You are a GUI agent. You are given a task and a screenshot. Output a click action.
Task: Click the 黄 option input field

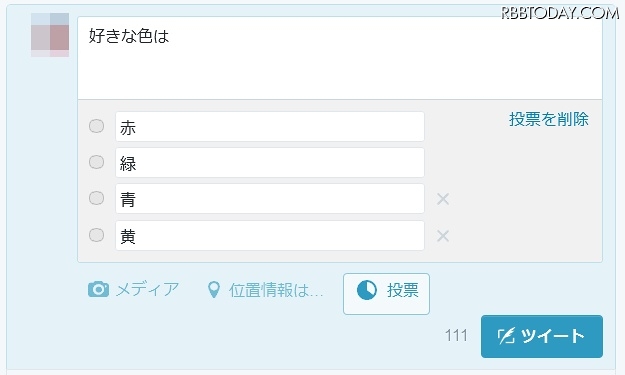point(270,236)
